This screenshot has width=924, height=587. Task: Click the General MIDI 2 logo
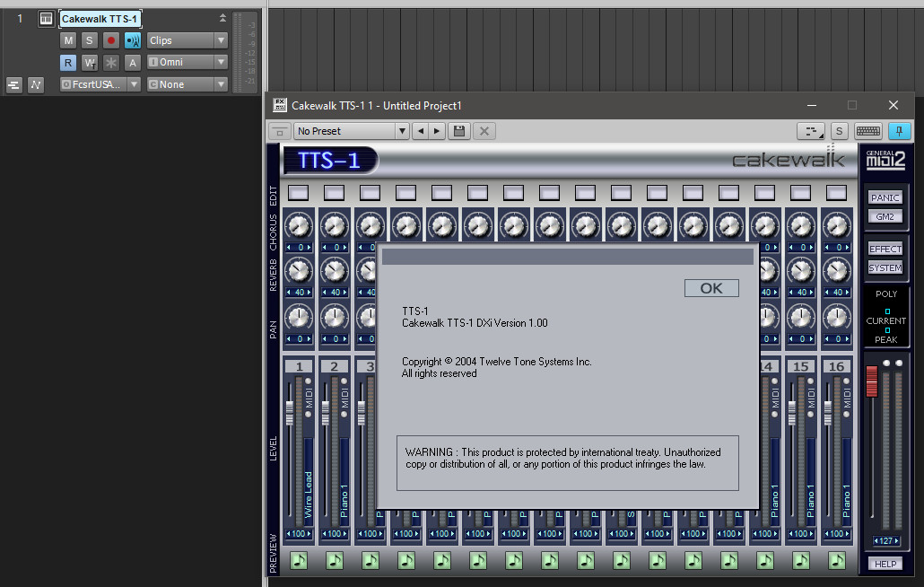(885, 160)
